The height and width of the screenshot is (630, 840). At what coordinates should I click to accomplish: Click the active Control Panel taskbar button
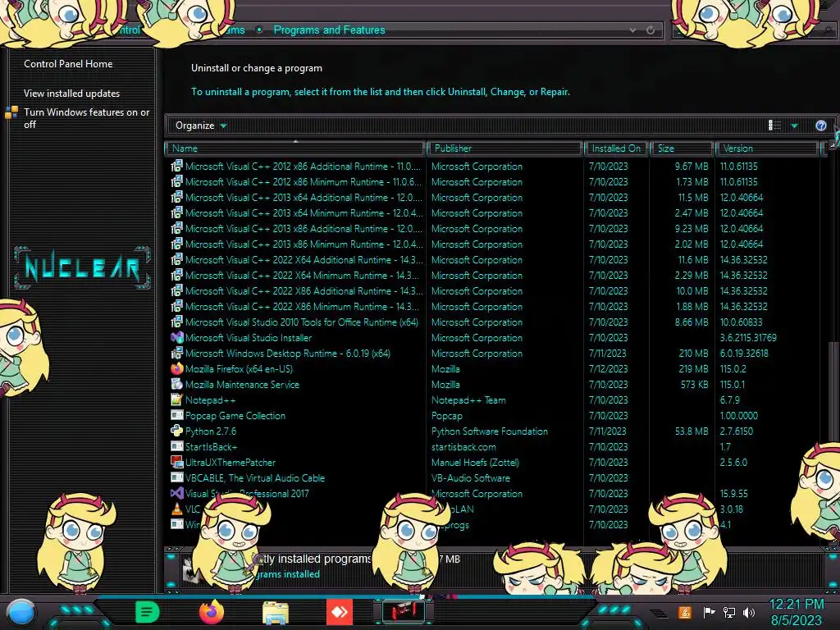point(404,612)
